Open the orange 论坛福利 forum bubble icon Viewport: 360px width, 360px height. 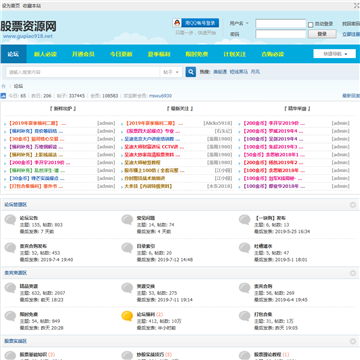pos(127,316)
